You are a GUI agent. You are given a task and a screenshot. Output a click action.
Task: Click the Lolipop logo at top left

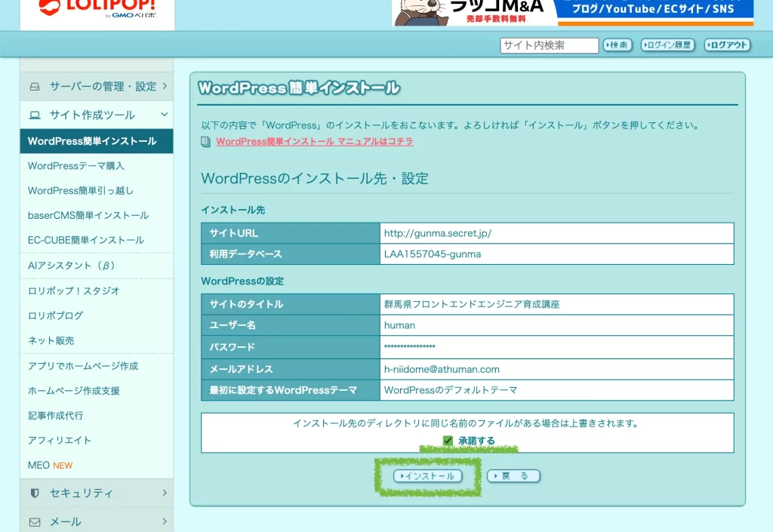pos(97,9)
